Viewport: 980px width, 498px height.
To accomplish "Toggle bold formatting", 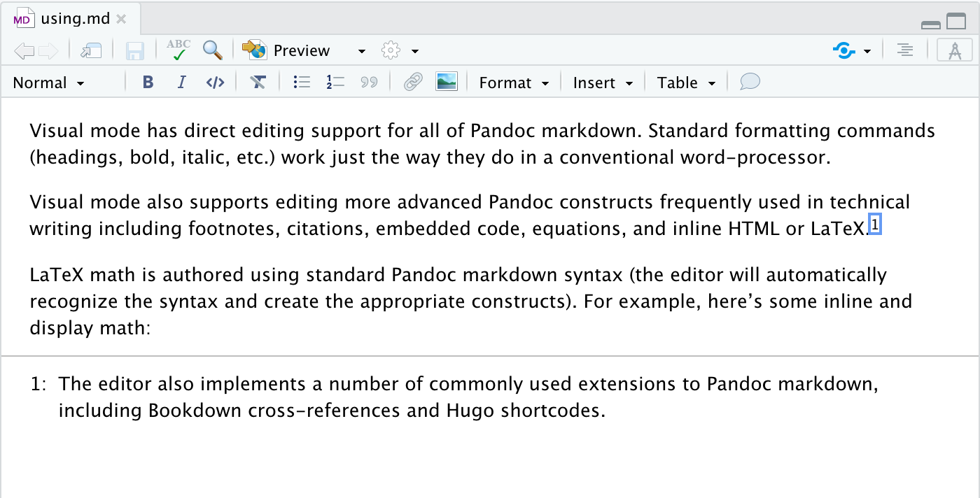I will coord(148,83).
